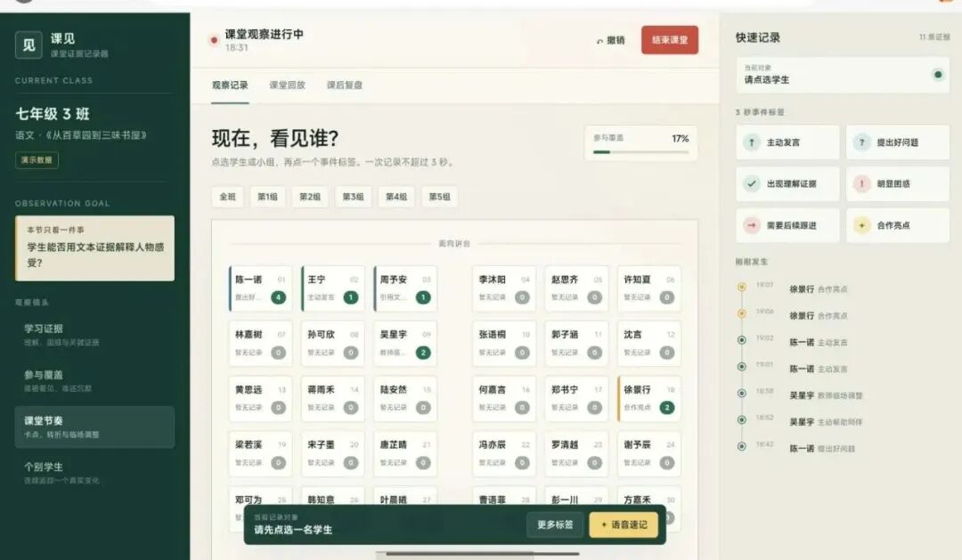Click the 请先点选一名学生 prompt text
The width and height of the screenshot is (962, 560).
click(x=293, y=530)
